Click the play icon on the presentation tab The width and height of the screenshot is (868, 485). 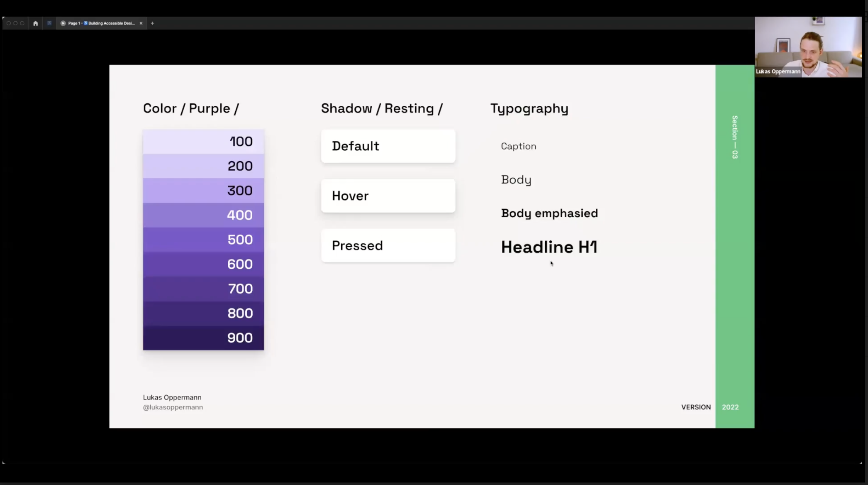63,23
